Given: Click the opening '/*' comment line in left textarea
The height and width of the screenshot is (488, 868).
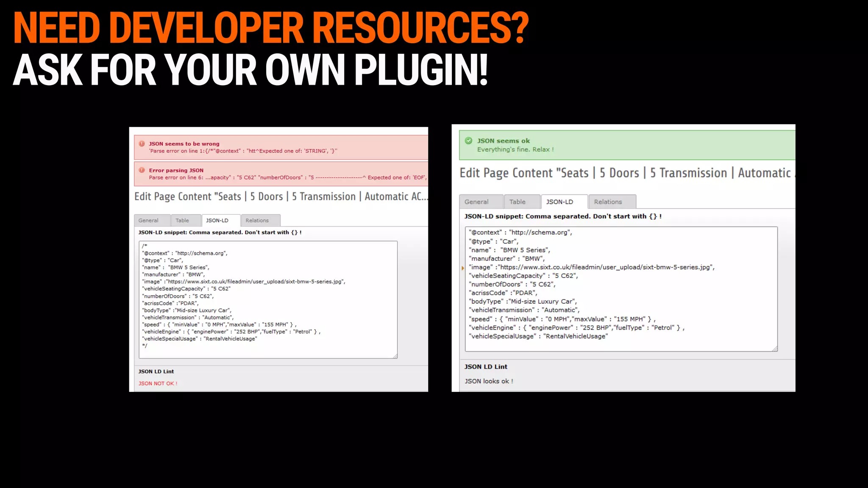Looking at the screenshot, I should (x=145, y=246).
